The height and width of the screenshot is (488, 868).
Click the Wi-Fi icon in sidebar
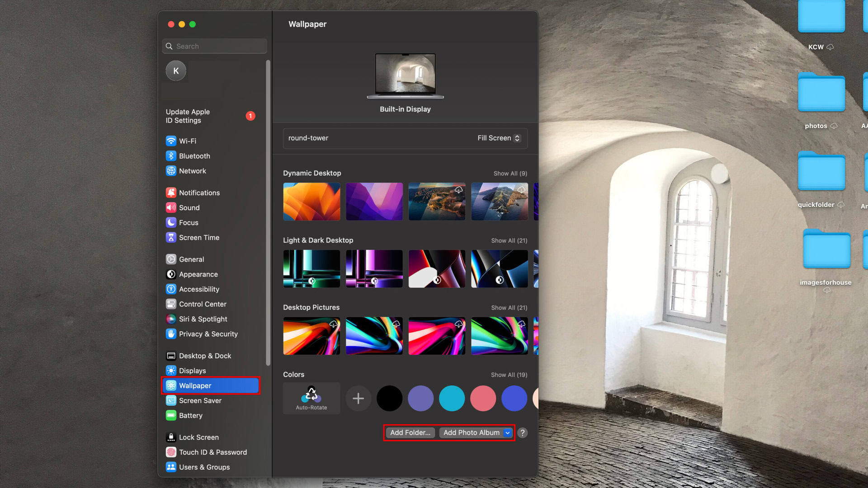[171, 141]
